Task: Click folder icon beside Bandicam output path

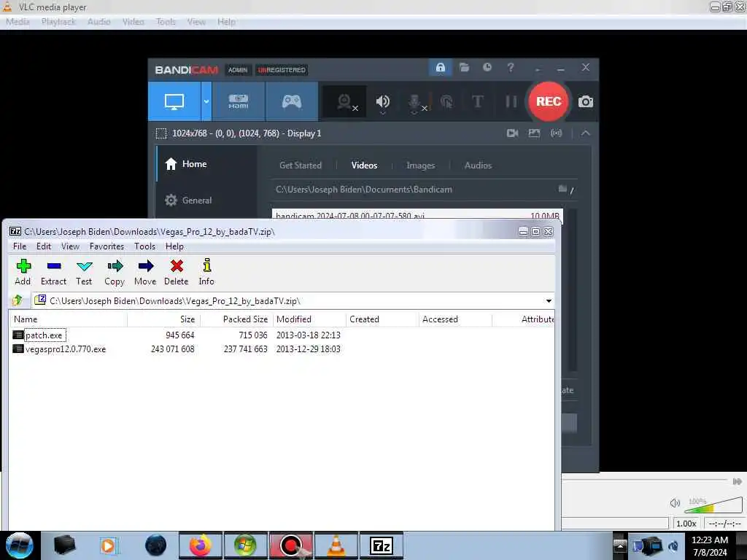Action: [x=562, y=189]
